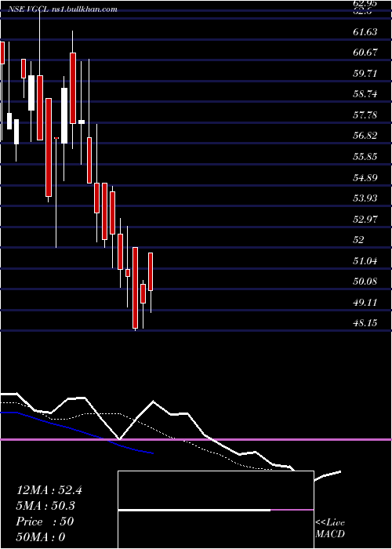Click the 49.11 price axis label
Viewport: 392px width, 549px height.
(365, 302)
